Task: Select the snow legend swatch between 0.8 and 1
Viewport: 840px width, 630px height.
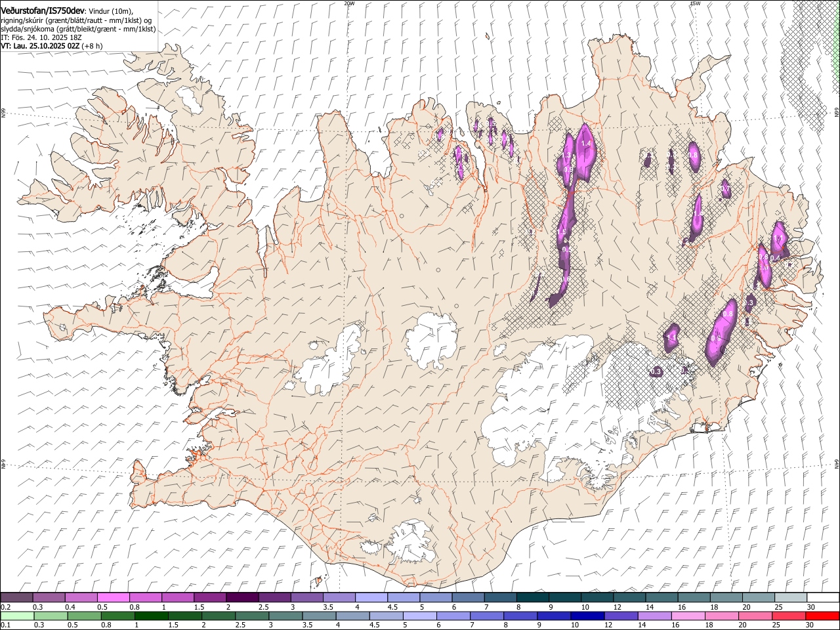Action: coord(145,597)
